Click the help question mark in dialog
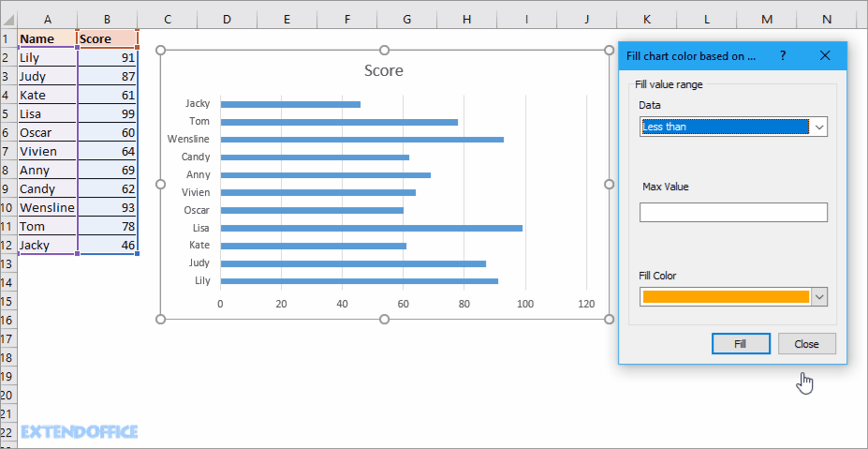Screen dimensions: 868x449 783,55
